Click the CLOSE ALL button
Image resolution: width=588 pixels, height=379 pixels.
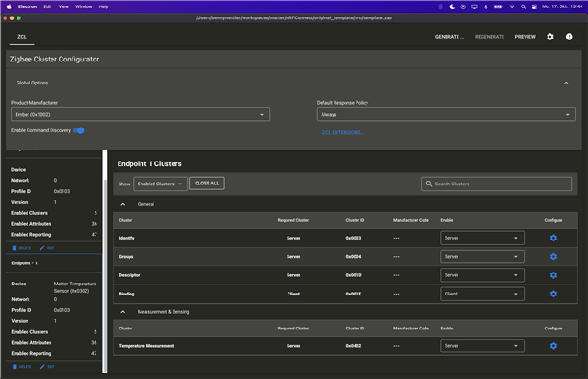(x=207, y=184)
